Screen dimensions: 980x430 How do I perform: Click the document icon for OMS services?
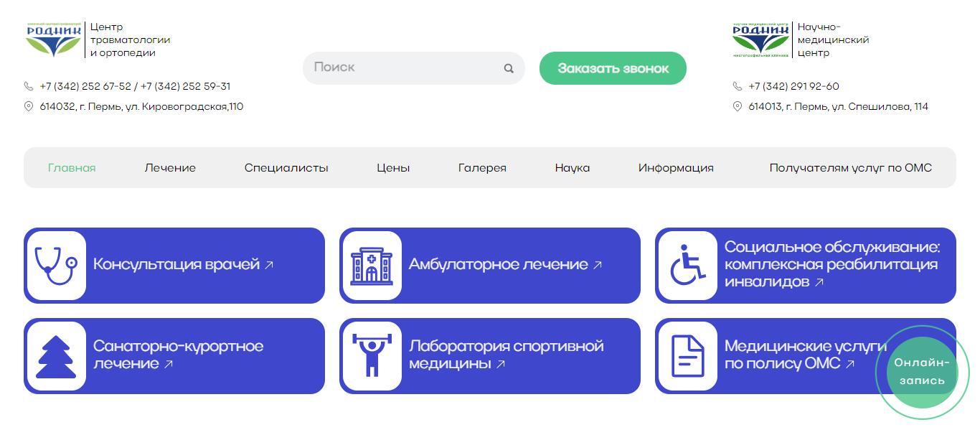click(x=687, y=356)
